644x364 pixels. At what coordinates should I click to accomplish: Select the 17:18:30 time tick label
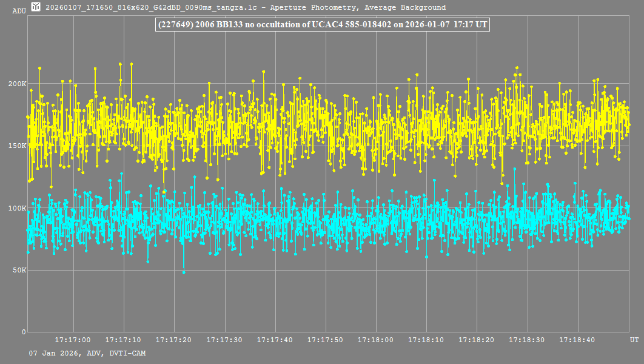[x=527, y=340]
